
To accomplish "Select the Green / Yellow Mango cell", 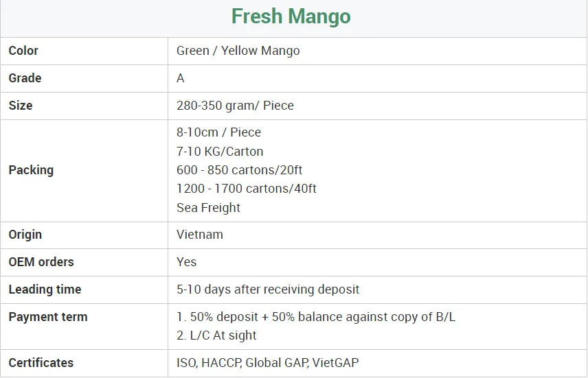I will point(238,51).
